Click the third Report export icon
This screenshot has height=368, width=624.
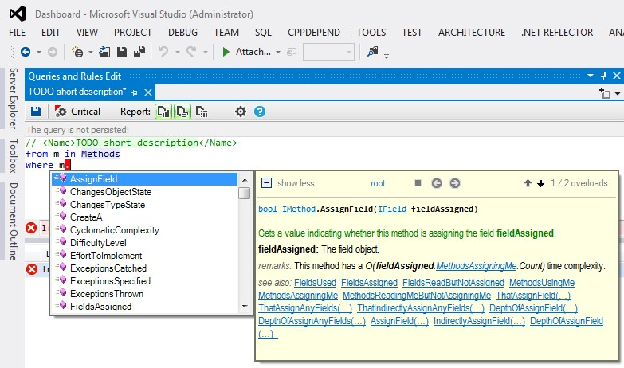(x=202, y=112)
